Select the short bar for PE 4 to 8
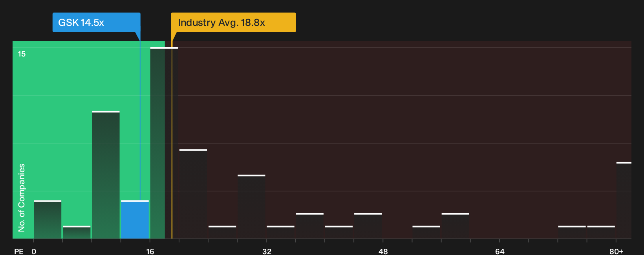 tap(77, 232)
